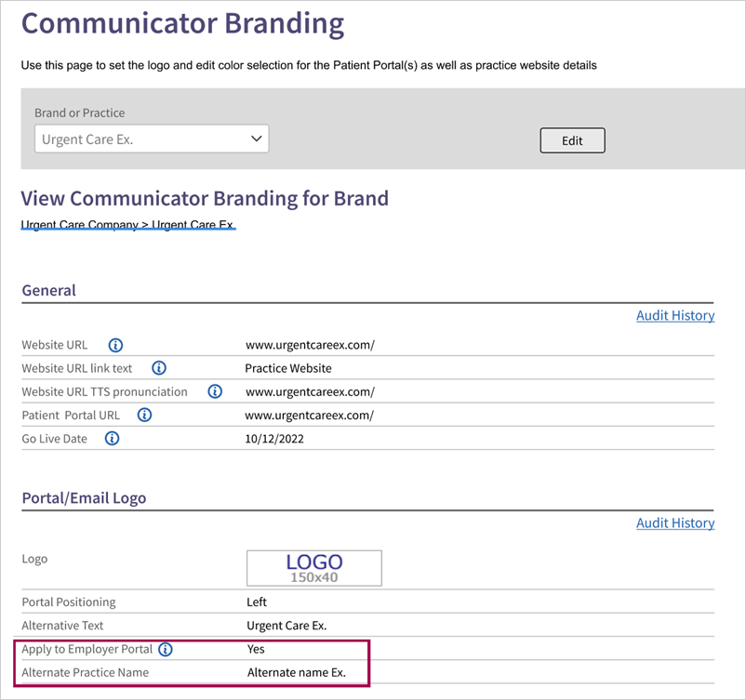Click the Alternative Text Urgent Care Ex. value
The width and height of the screenshot is (746, 700).
(286, 626)
